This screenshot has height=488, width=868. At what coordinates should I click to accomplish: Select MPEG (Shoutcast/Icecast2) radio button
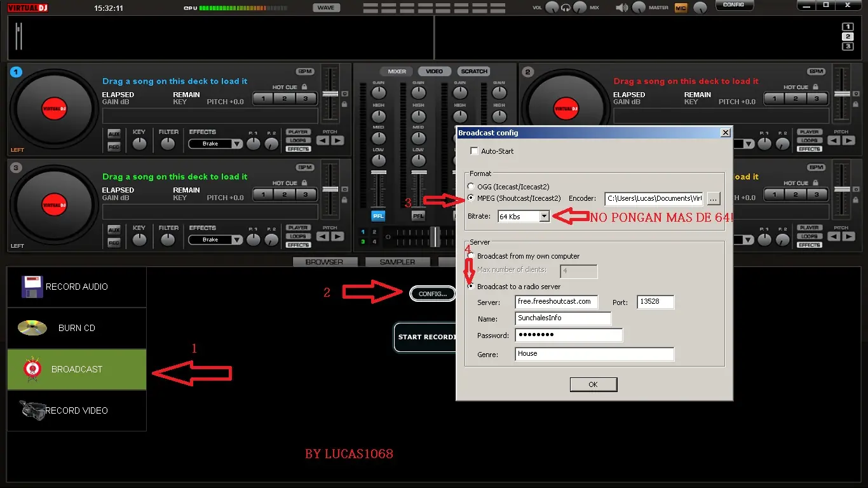click(x=471, y=198)
